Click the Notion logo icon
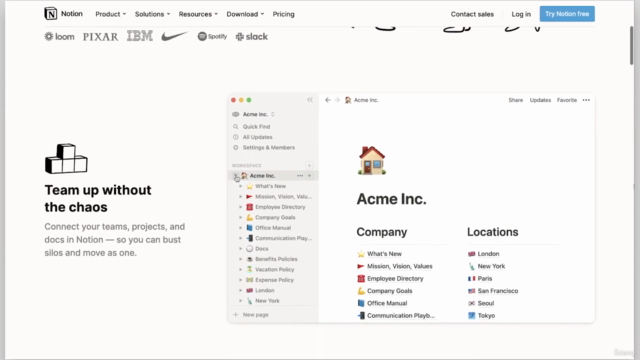 [51, 13]
